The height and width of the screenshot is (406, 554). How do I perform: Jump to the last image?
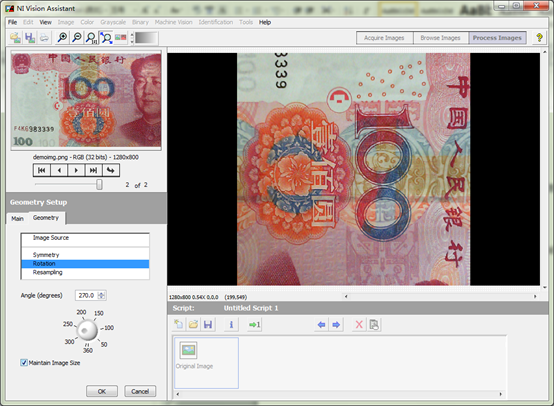pyautogui.click(x=93, y=170)
